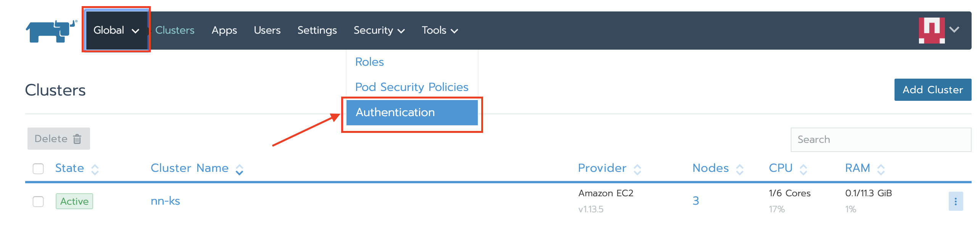Sort by State column arrows

95,169
